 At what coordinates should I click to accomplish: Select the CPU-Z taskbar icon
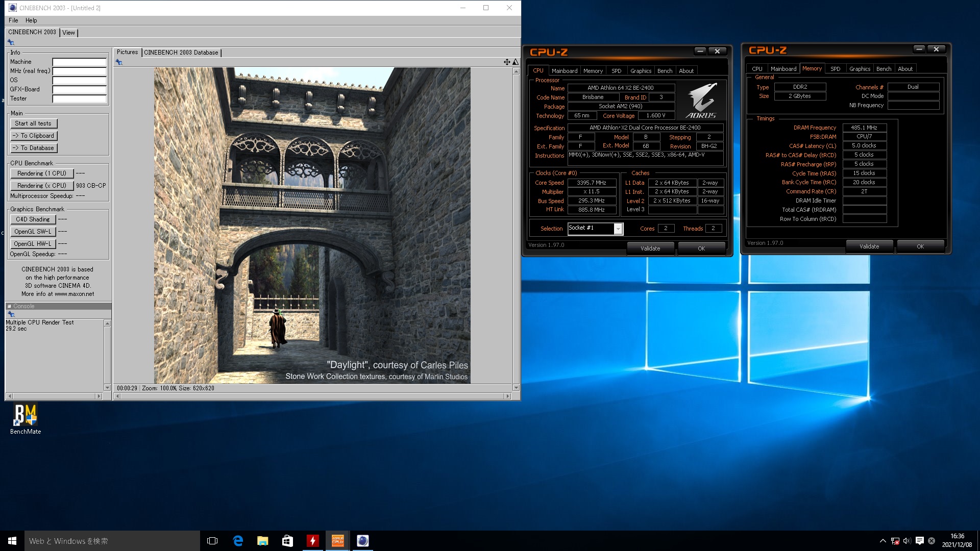pos(337,541)
